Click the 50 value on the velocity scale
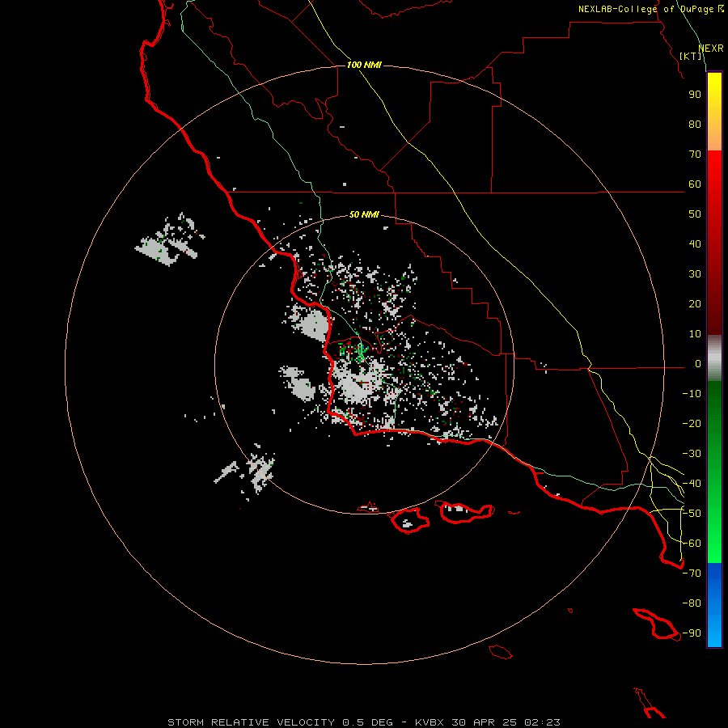Image resolution: width=728 pixels, height=728 pixels. 695,214
